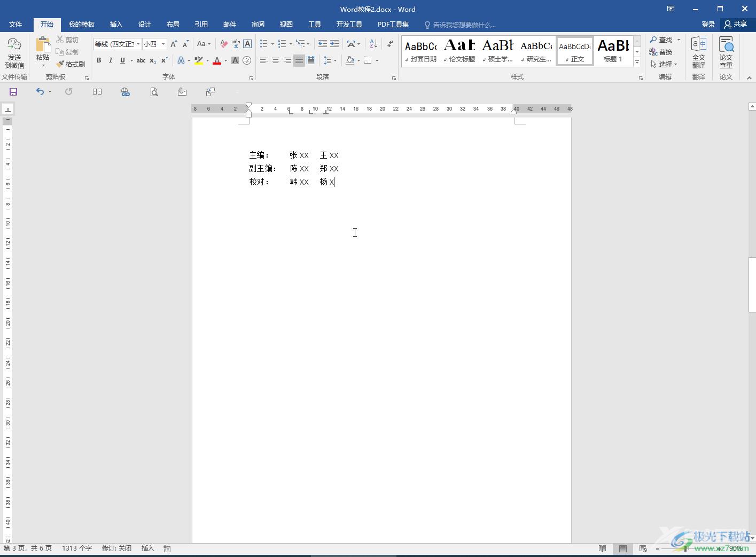Open the File tab

point(15,25)
